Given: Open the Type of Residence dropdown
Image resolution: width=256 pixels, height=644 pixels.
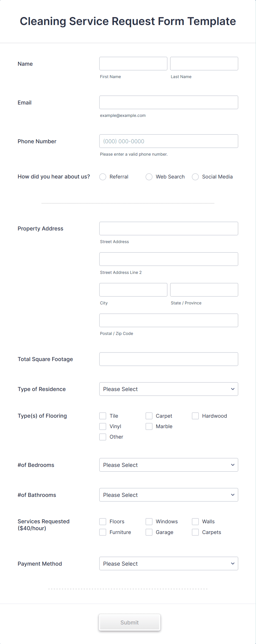Looking at the screenshot, I should (x=169, y=389).
